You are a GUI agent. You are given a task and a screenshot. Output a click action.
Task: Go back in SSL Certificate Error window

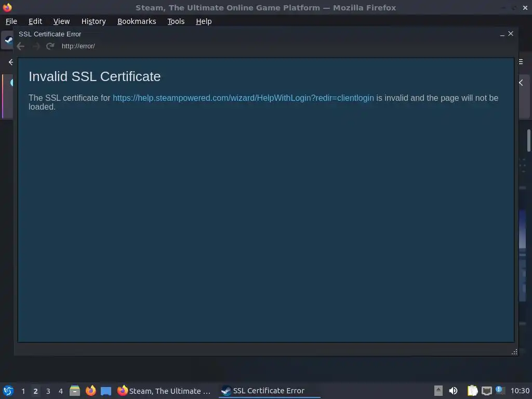tap(21, 46)
